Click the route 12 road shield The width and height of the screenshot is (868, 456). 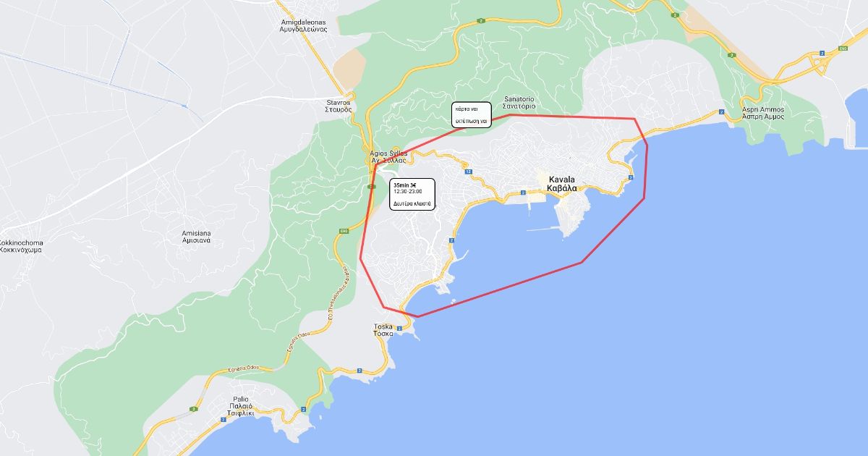[x=469, y=172]
